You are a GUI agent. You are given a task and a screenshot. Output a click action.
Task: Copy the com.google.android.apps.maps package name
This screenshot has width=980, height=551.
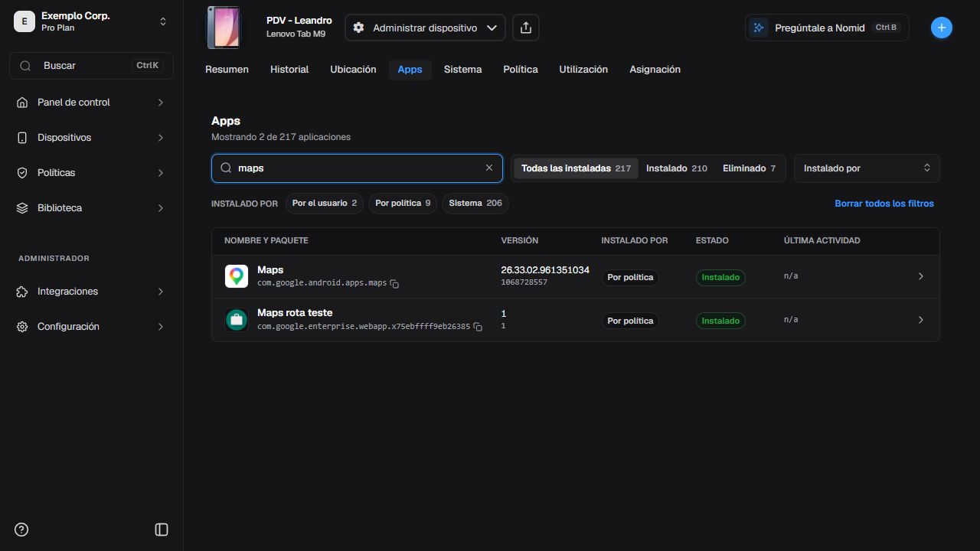394,284
